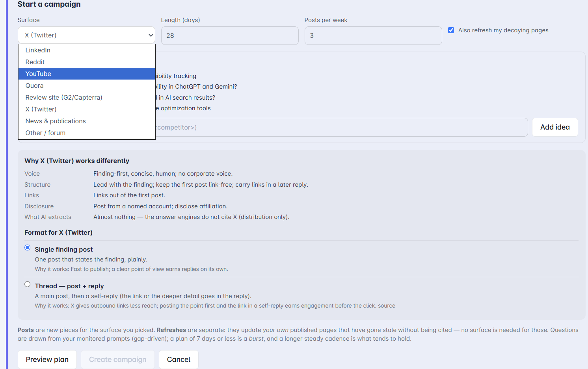
Task: Select LinkedIn from the surface list
Action: click(87, 50)
